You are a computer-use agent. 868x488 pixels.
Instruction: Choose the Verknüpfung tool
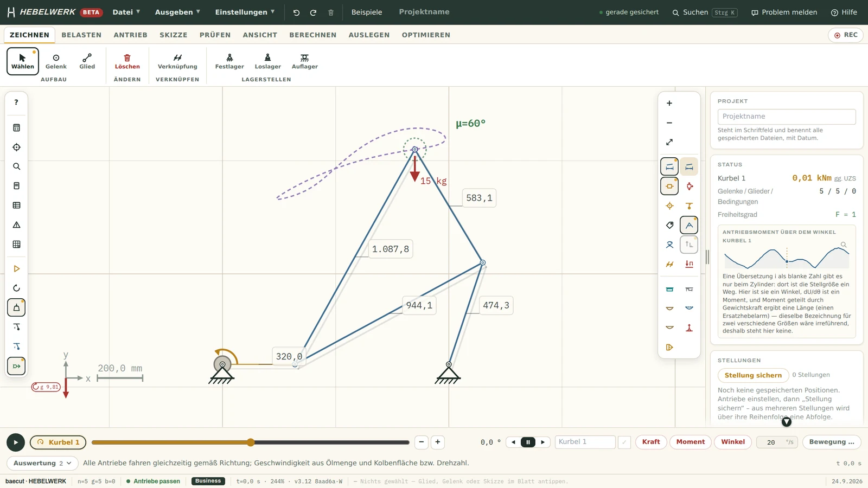[177, 61]
